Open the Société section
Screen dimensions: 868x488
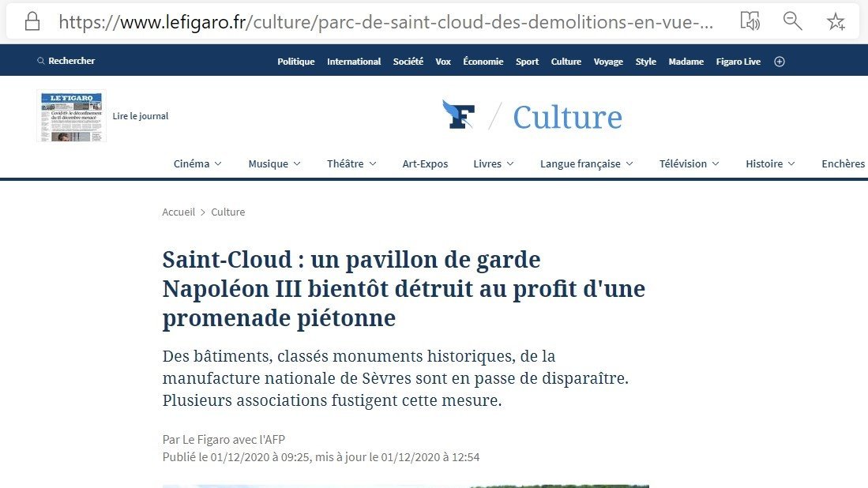[408, 62]
